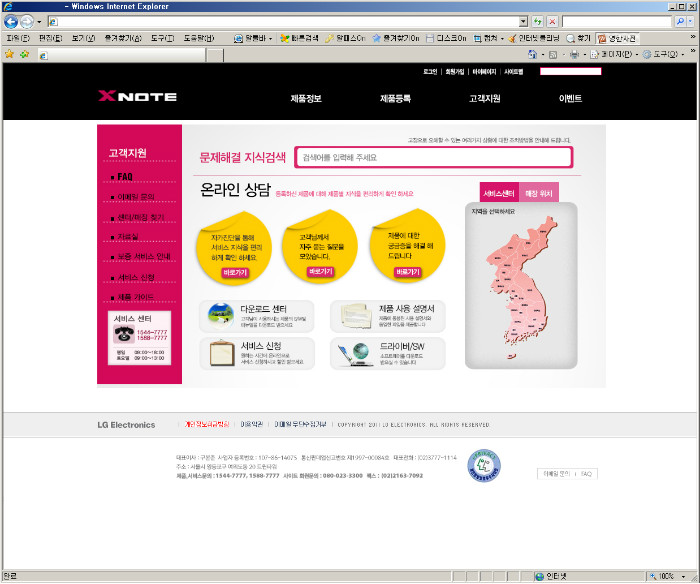
Task: Click the Add to Favorites star-plus icon
Action: pyautogui.click(x=24, y=54)
